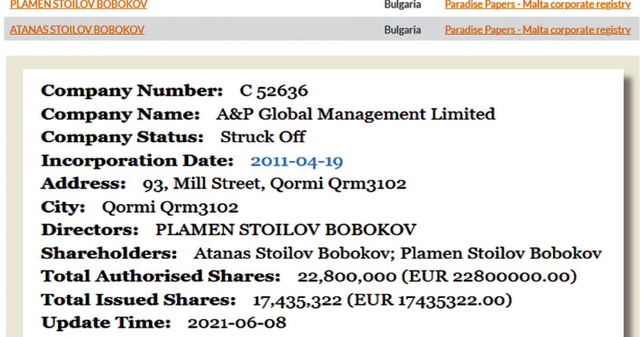This screenshot has height=337, width=644.
Task: Click company number value C 52636
Action: coord(274,91)
